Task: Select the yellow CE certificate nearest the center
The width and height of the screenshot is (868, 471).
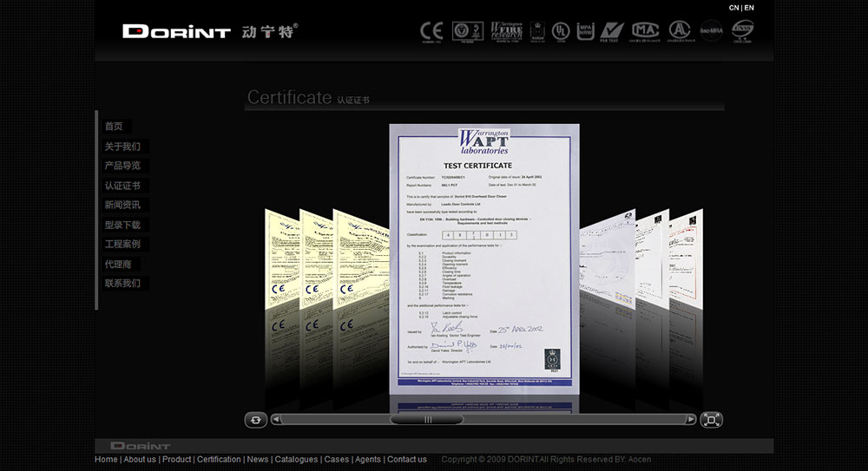Action: point(361,258)
